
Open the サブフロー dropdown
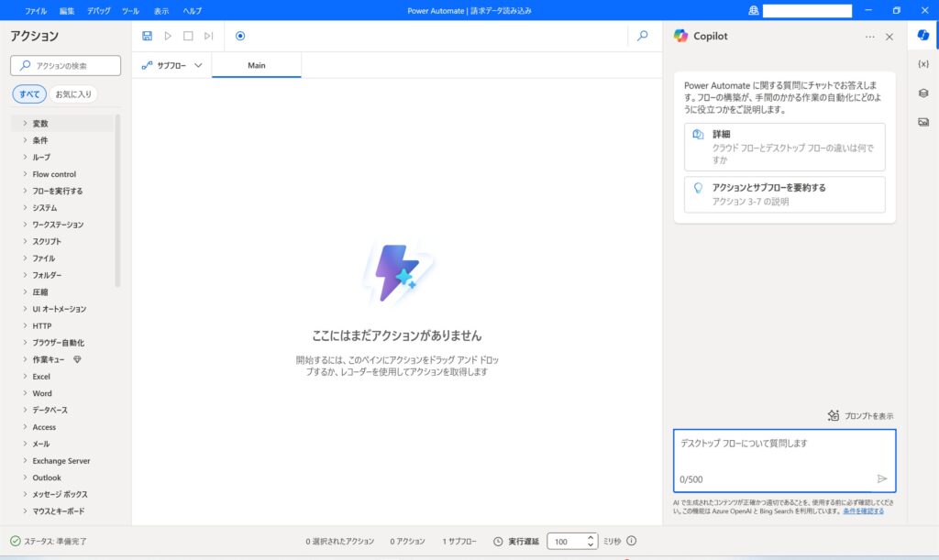point(171,65)
